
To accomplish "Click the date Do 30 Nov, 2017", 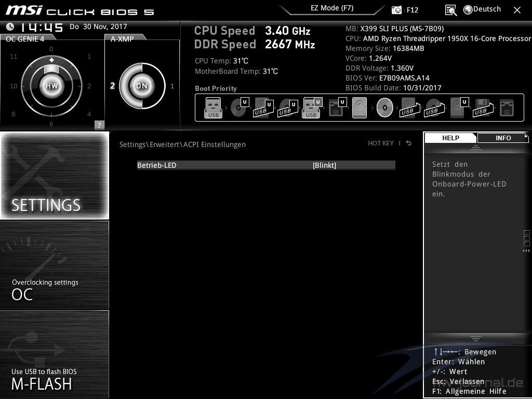I will point(98,26).
